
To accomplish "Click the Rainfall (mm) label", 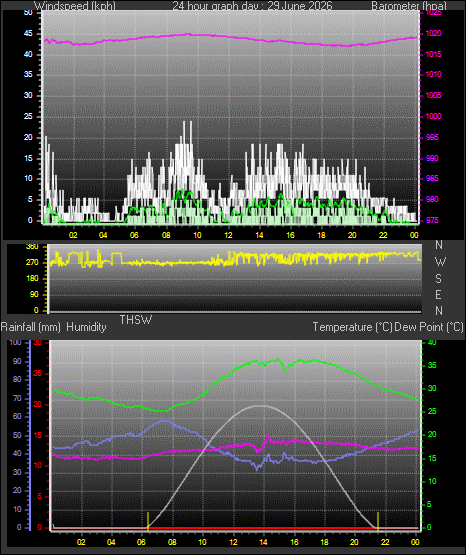I will coord(30,327).
